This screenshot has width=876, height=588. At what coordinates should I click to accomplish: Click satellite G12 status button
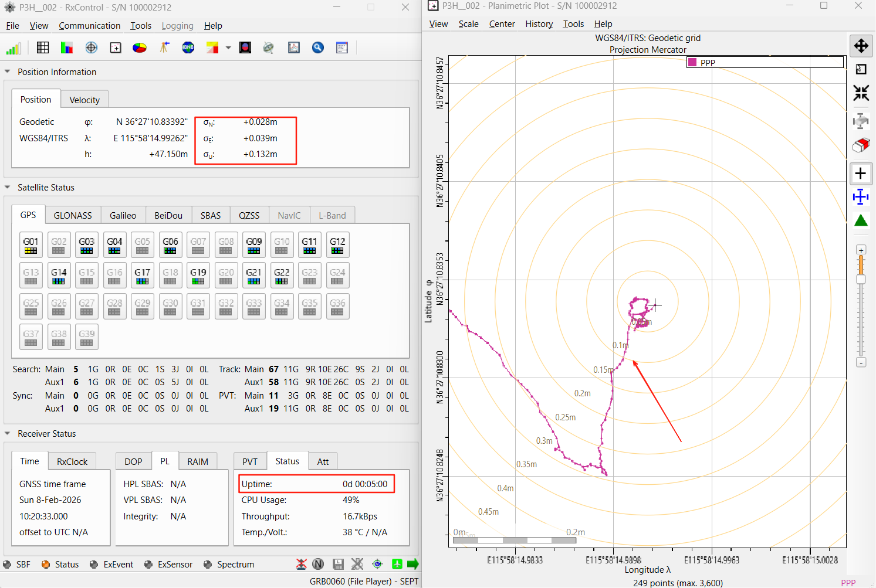point(337,244)
